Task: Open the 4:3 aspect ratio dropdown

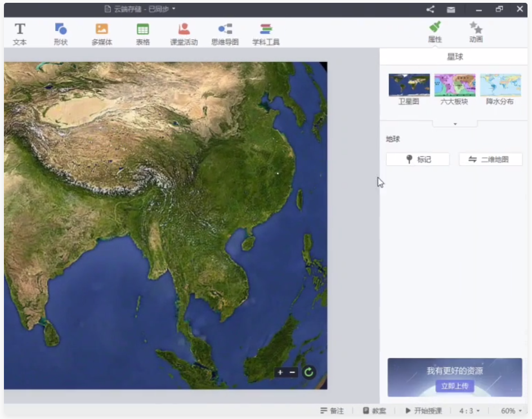Action: click(470, 411)
